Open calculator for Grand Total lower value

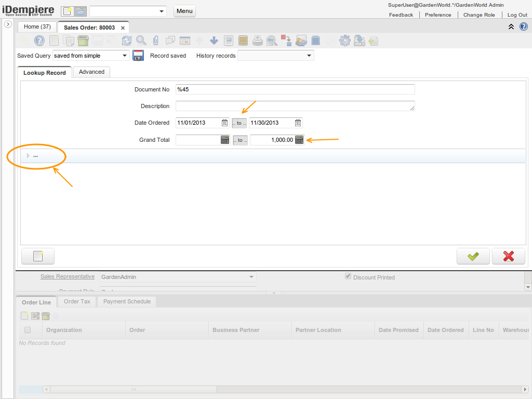tap(225, 140)
